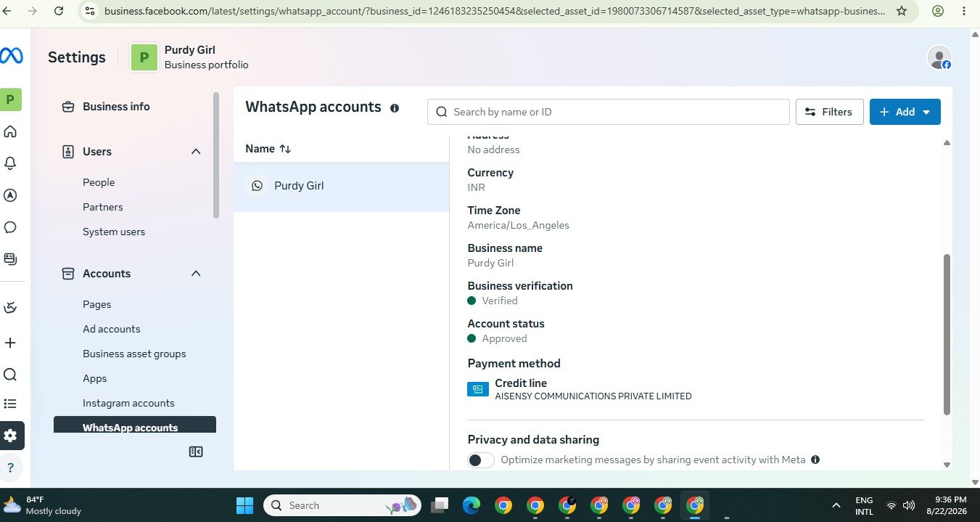
Task: Open People under Users
Action: [x=99, y=182]
